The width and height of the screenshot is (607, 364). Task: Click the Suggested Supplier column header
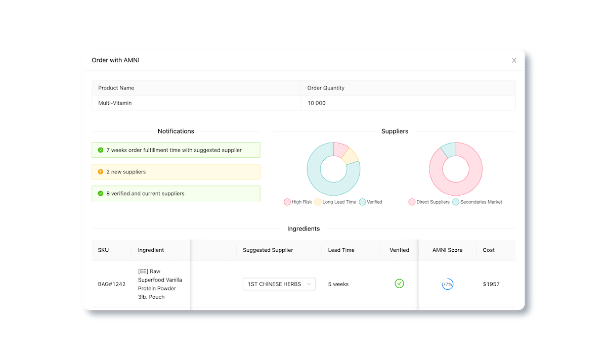(268, 250)
